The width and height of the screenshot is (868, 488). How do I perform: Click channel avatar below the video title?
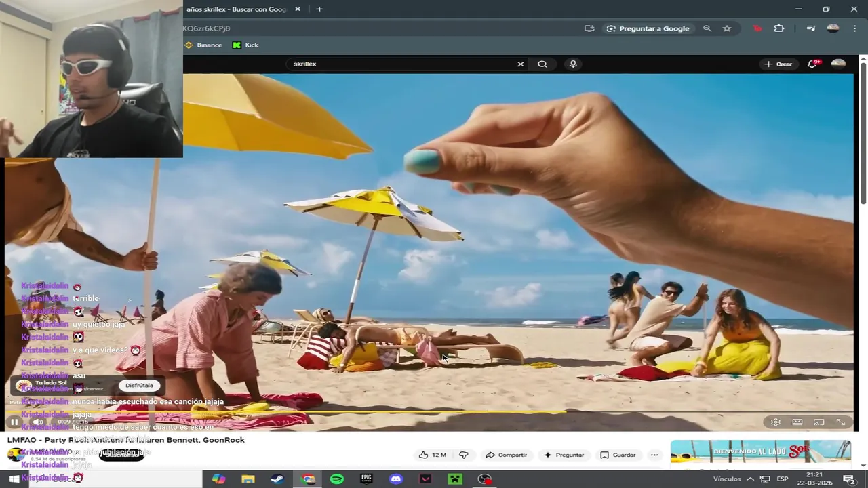15,455
